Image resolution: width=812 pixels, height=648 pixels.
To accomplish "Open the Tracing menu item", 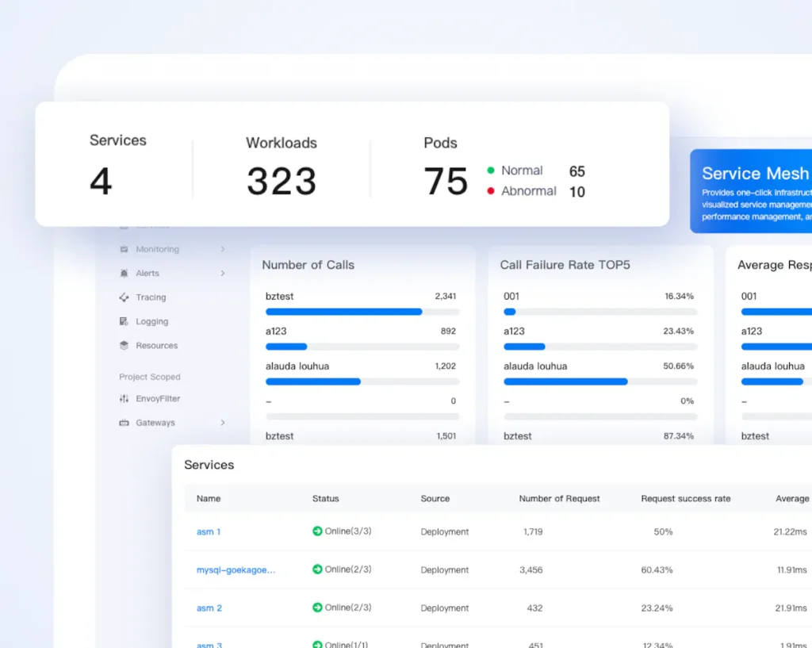I will click(151, 297).
